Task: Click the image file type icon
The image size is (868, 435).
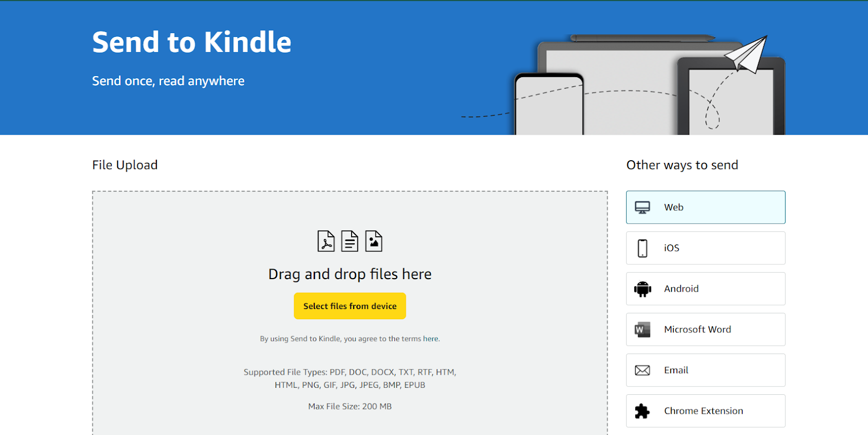Action: [x=374, y=241]
